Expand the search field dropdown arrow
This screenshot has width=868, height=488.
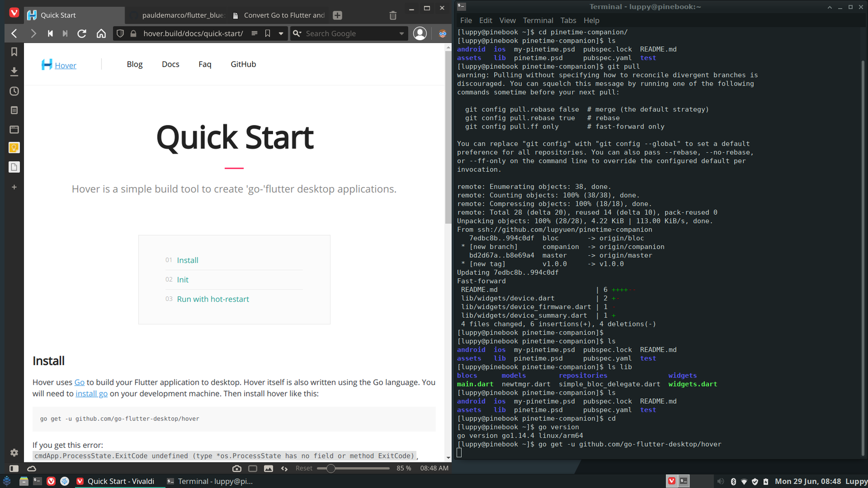click(x=402, y=34)
